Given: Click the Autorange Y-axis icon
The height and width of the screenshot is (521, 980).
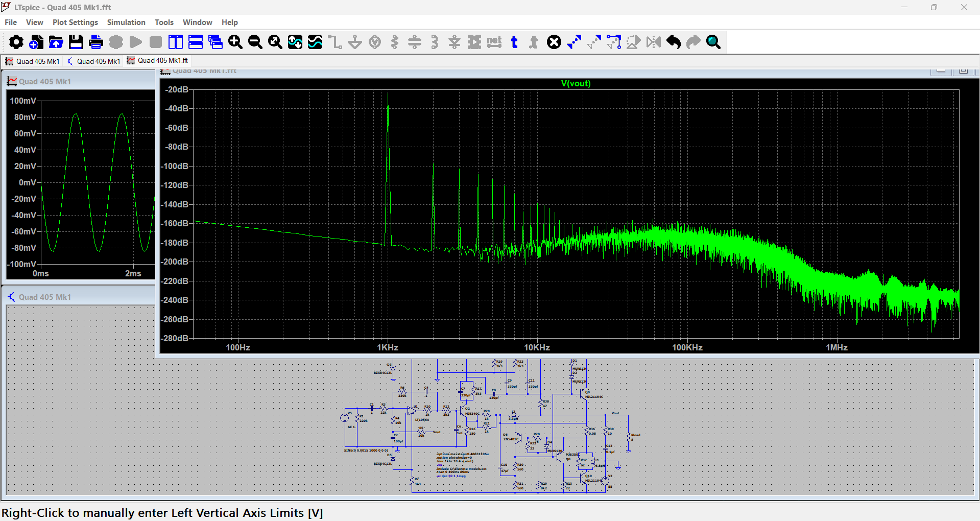Looking at the screenshot, I should [295, 42].
